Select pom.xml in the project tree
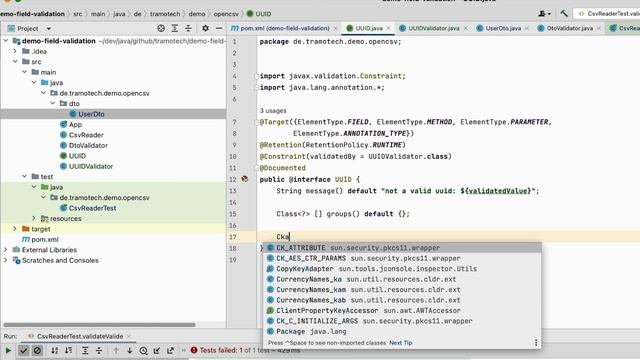This screenshot has width=640, height=360. pos(45,239)
